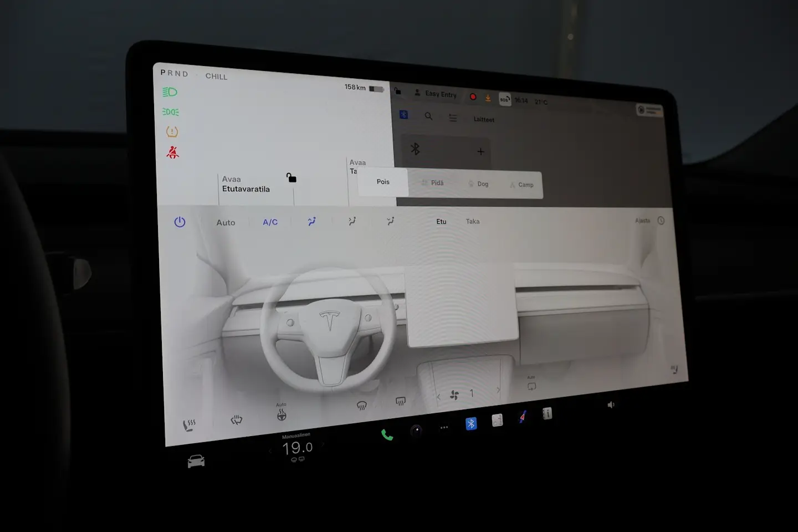Open the seat heater controls icon

(x=190, y=426)
